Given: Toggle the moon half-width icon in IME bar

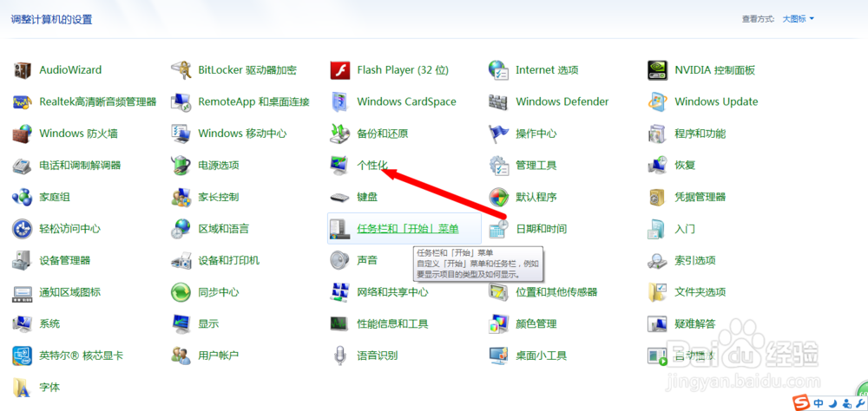Looking at the screenshot, I should click(833, 403).
